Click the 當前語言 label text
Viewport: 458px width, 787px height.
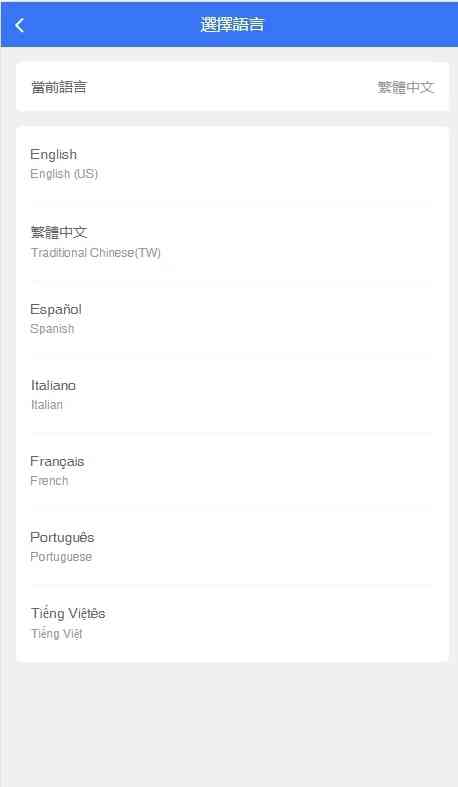click(x=59, y=87)
